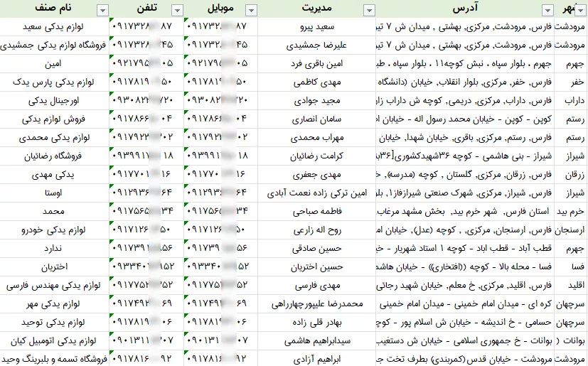Viewport: 588px width, 366px height.
Task: Select manager cell حسین اختریان
Action: tap(317, 267)
